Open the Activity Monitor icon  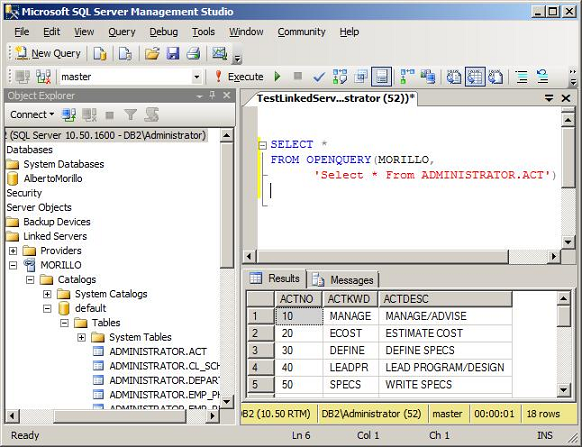pos(219,54)
